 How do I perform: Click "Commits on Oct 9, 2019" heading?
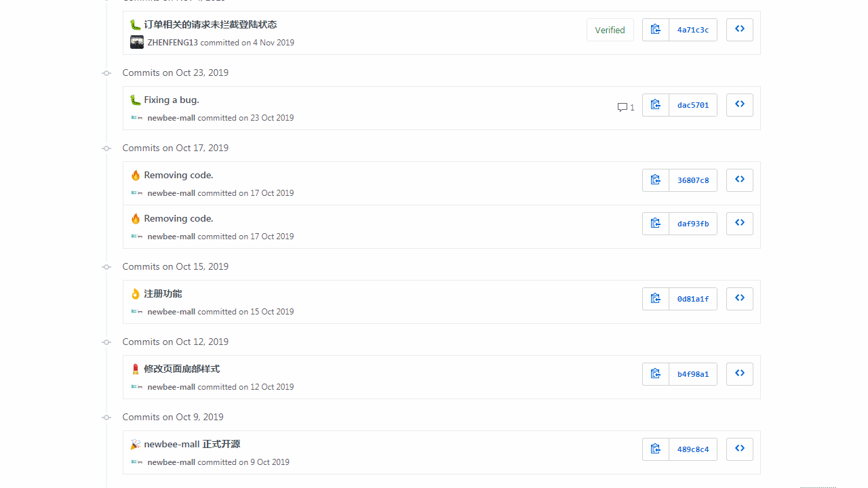[x=173, y=417]
